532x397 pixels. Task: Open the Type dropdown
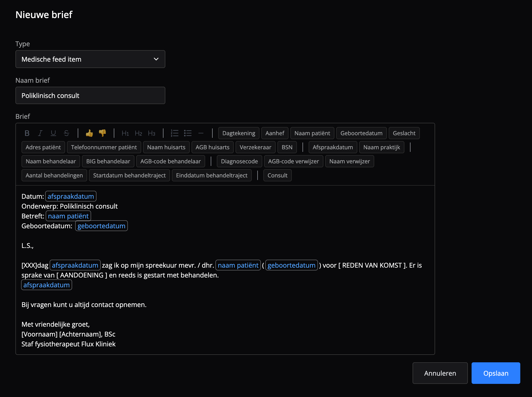coord(90,59)
